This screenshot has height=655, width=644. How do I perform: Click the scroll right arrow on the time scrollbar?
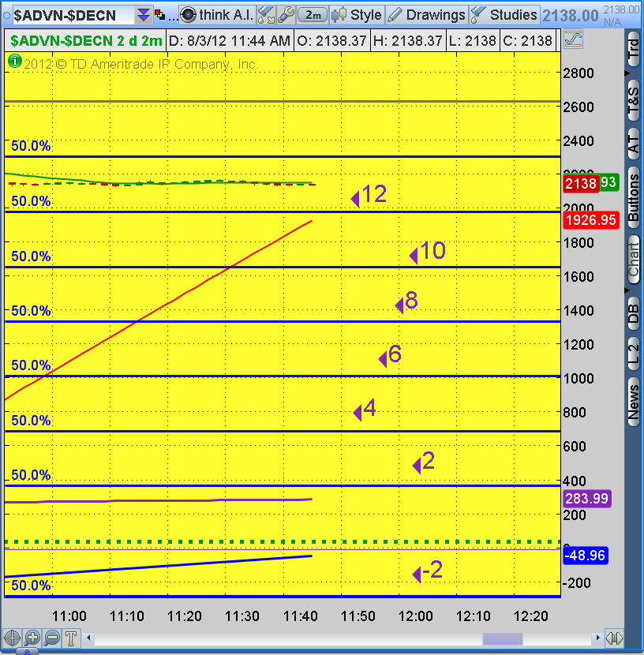click(x=597, y=638)
